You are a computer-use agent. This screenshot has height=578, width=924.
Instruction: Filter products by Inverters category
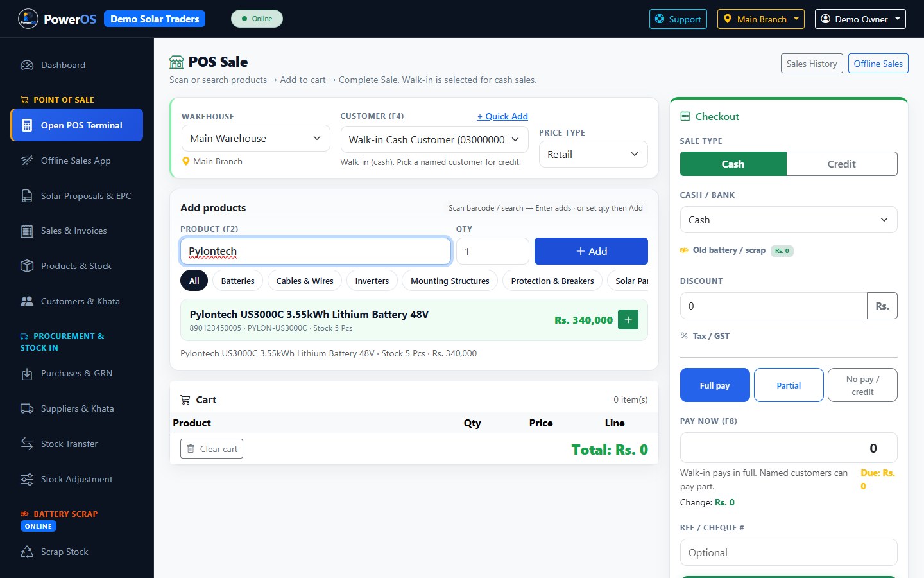pos(372,281)
